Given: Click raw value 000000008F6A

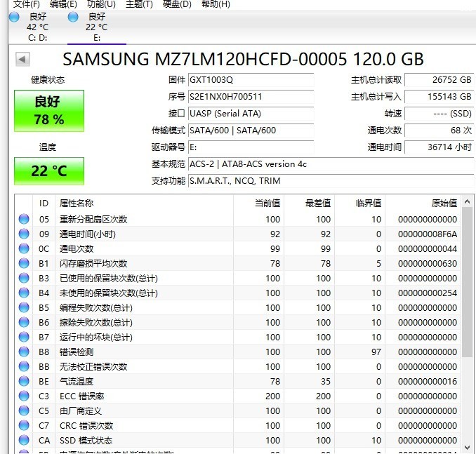Looking at the screenshot, I should (x=428, y=234).
